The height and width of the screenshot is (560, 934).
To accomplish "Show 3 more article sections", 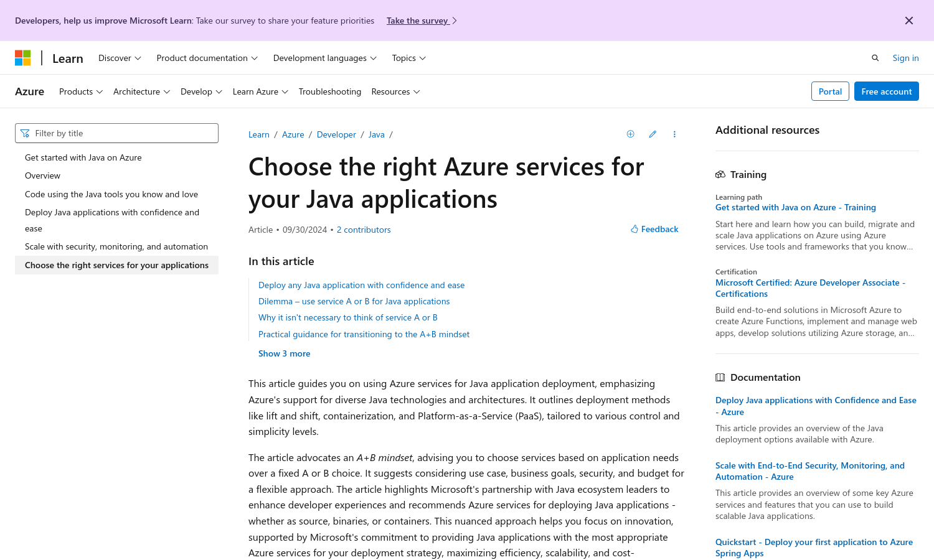I will [284, 353].
